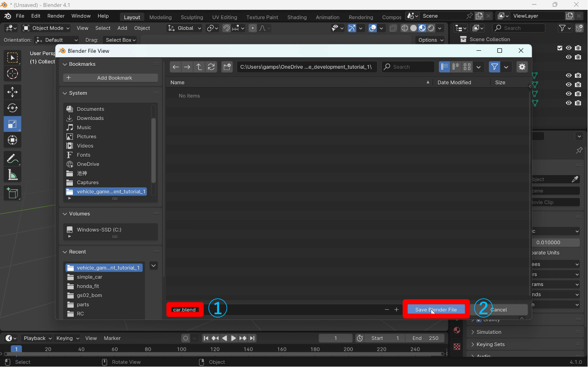The image size is (588, 367).
Task: Open Select Box drag dropdown
Action: (120, 40)
